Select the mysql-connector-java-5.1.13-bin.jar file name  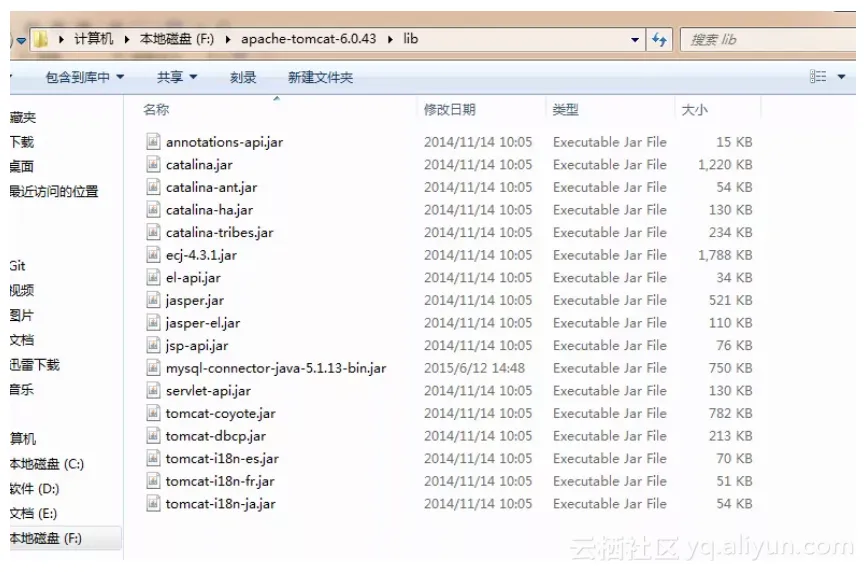tap(276, 368)
